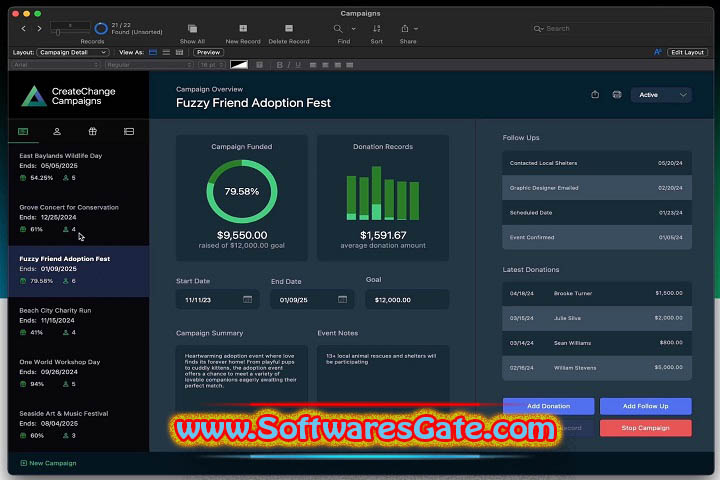Align text left in formatting bar
The height and width of the screenshot is (480, 720).
click(313, 65)
